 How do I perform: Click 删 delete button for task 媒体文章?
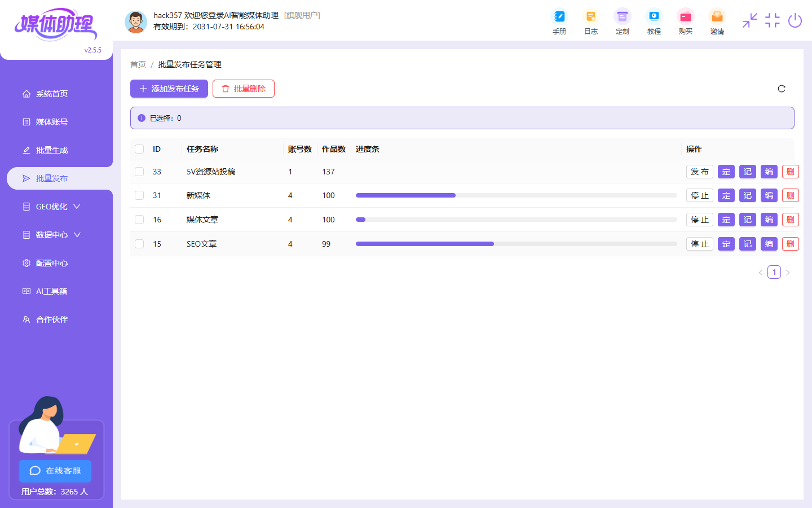click(x=791, y=220)
